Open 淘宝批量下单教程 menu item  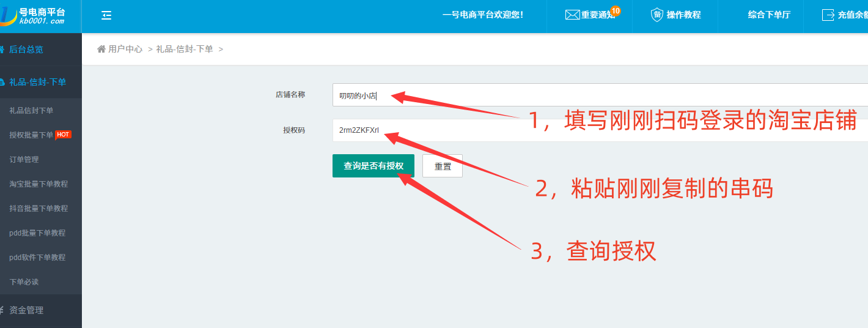[39, 184]
